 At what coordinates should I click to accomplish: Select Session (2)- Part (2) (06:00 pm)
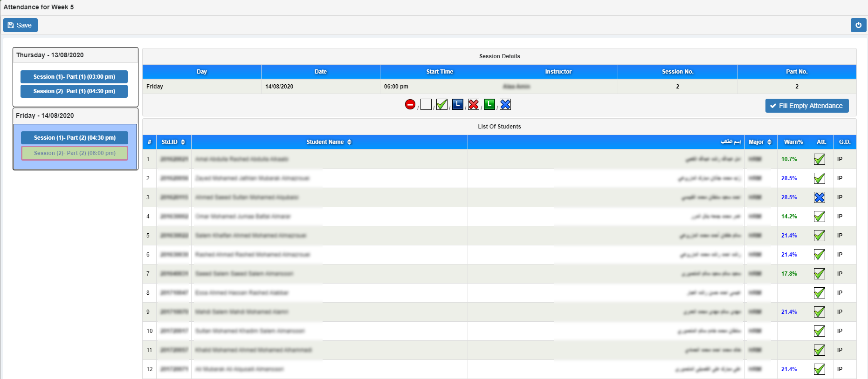(75, 153)
